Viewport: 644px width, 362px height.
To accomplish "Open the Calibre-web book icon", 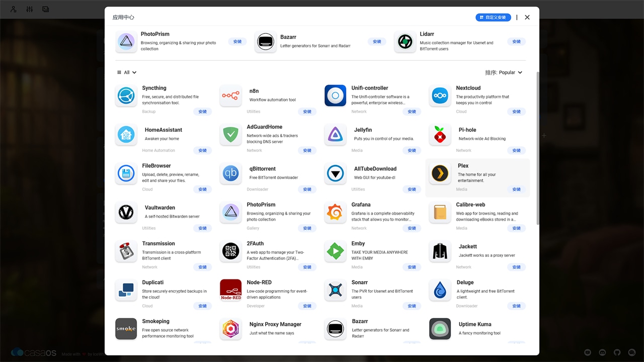I will tap(440, 213).
